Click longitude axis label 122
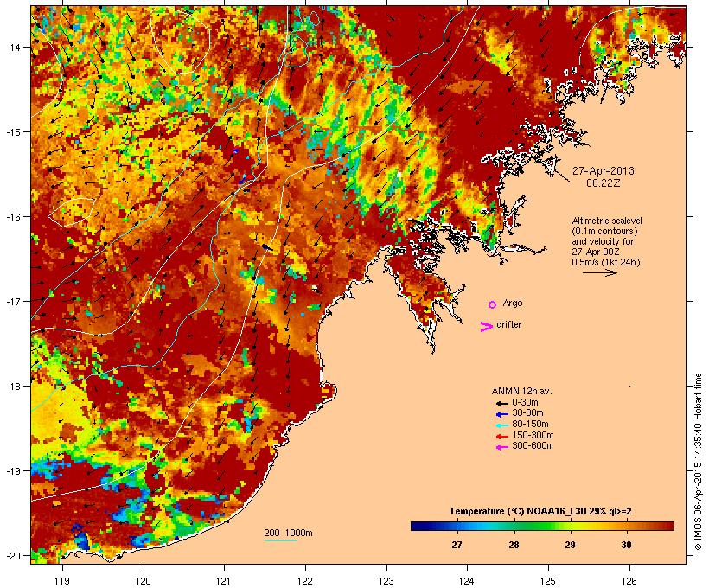Screen dimensions: 709x588 305,581
